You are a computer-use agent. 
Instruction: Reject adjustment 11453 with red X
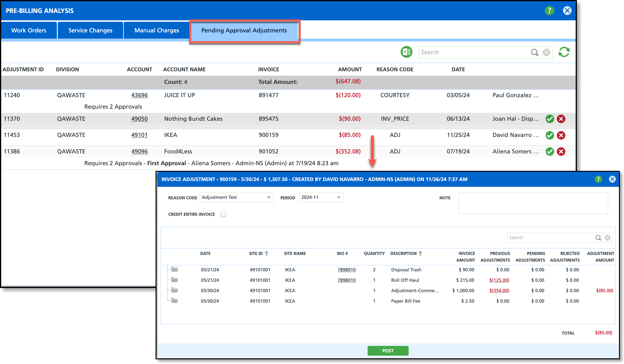(x=561, y=135)
